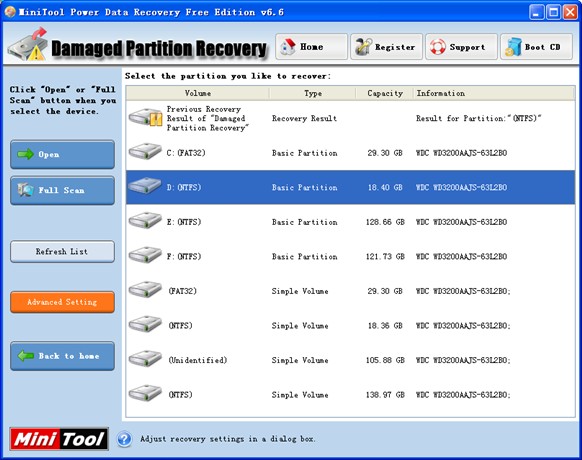Click the drive icon for C: (FAT32)
The width and height of the screenshot is (582, 460).
click(x=145, y=151)
